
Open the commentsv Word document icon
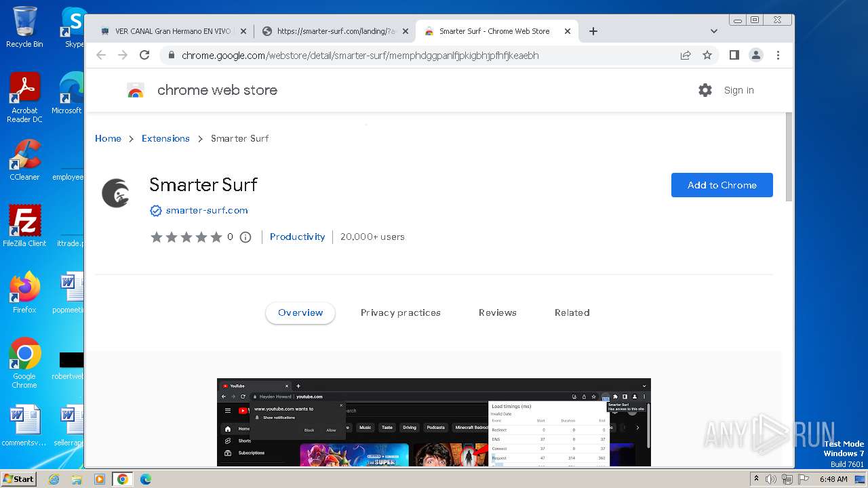pyautogui.click(x=24, y=426)
